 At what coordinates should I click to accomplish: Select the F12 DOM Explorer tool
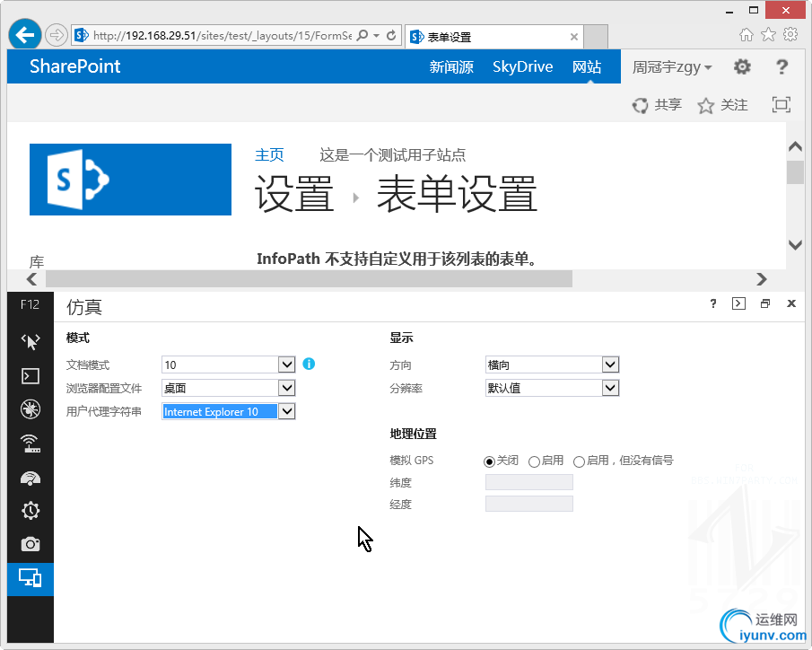[30, 341]
